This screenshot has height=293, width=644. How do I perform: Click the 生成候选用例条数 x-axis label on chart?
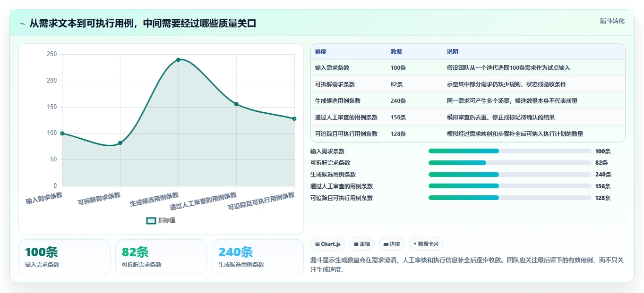[155, 199]
